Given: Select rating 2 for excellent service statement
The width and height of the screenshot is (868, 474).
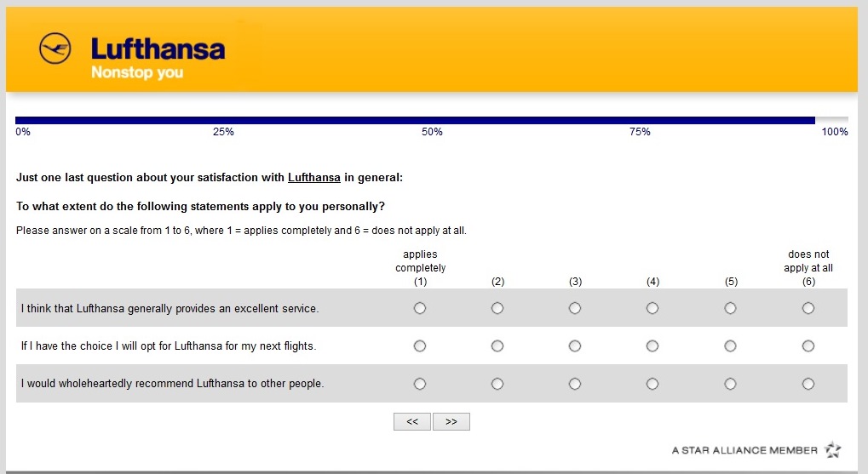Looking at the screenshot, I should click(x=497, y=309).
